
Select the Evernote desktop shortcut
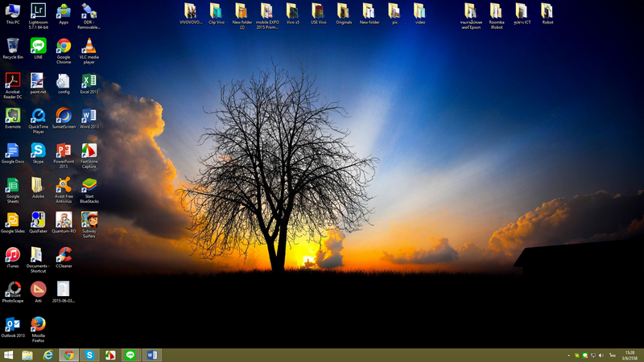pyautogui.click(x=13, y=118)
